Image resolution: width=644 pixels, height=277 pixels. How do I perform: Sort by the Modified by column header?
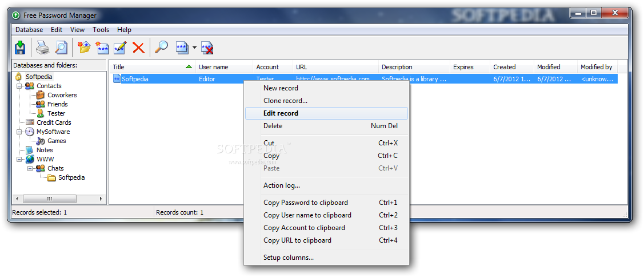(597, 67)
